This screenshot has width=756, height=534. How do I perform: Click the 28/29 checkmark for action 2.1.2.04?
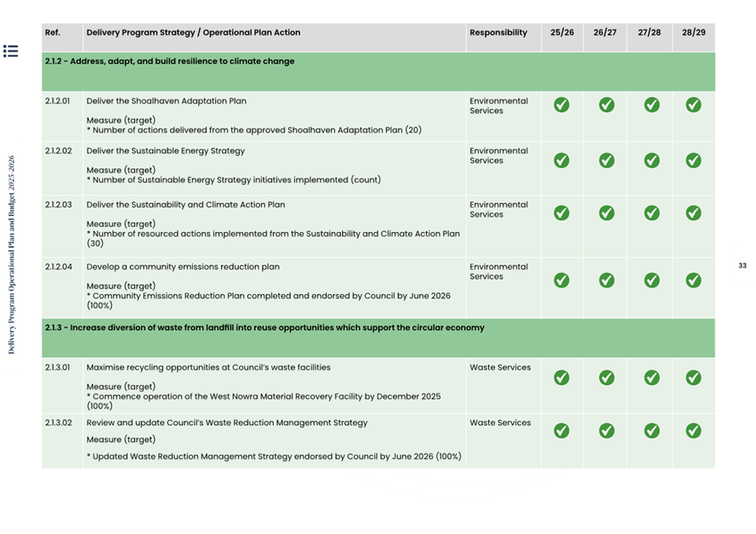click(x=693, y=280)
